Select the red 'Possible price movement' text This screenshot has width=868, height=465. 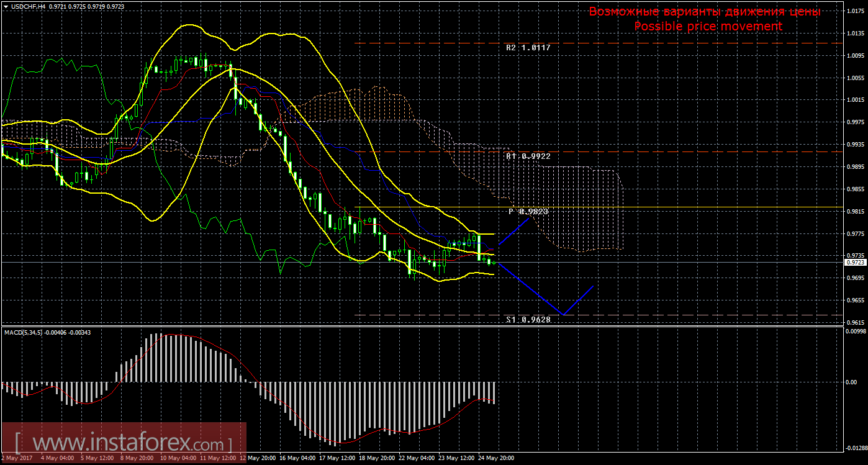tap(708, 26)
